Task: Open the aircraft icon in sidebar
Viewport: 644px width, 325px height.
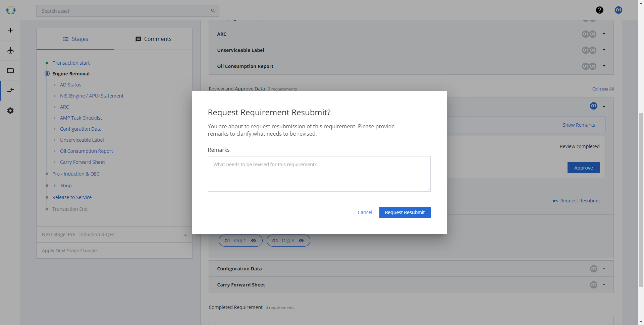Action: pyautogui.click(x=10, y=50)
